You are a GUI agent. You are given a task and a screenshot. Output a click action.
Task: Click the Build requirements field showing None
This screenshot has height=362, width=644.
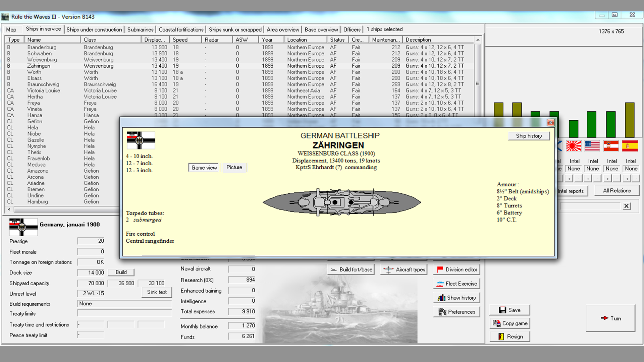click(x=124, y=304)
